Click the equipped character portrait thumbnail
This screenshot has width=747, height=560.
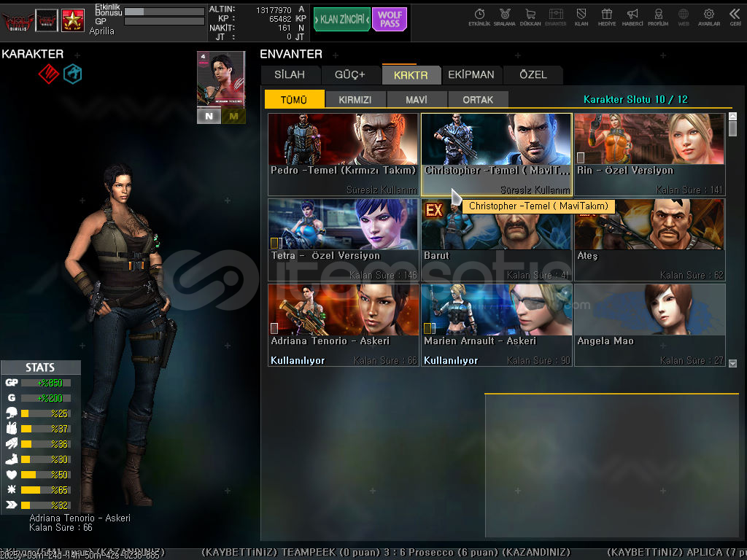tap(221, 80)
